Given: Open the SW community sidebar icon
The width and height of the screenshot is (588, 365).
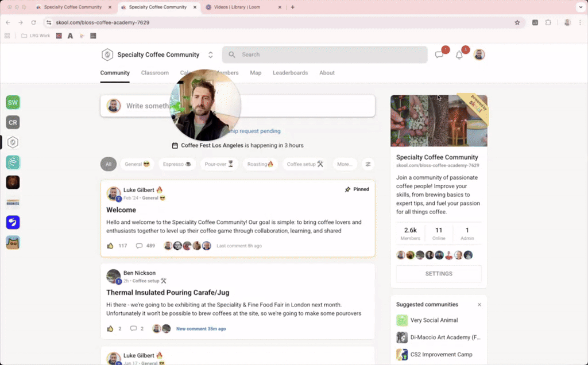Looking at the screenshot, I should coord(13,102).
